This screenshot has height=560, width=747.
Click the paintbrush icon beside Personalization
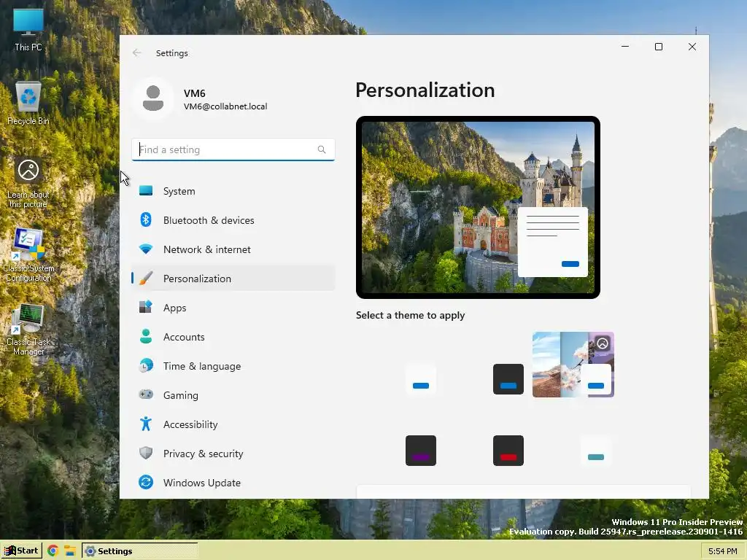tap(146, 278)
